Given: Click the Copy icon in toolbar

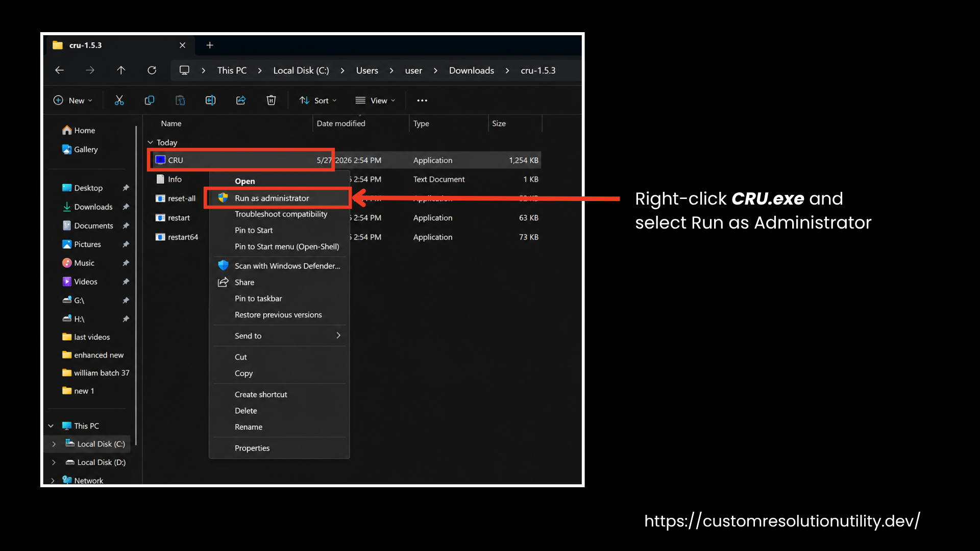Looking at the screenshot, I should tap(150, 101).
